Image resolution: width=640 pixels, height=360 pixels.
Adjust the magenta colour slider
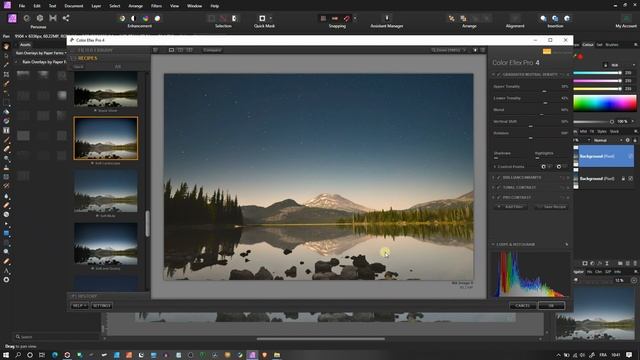pos(597,81)
